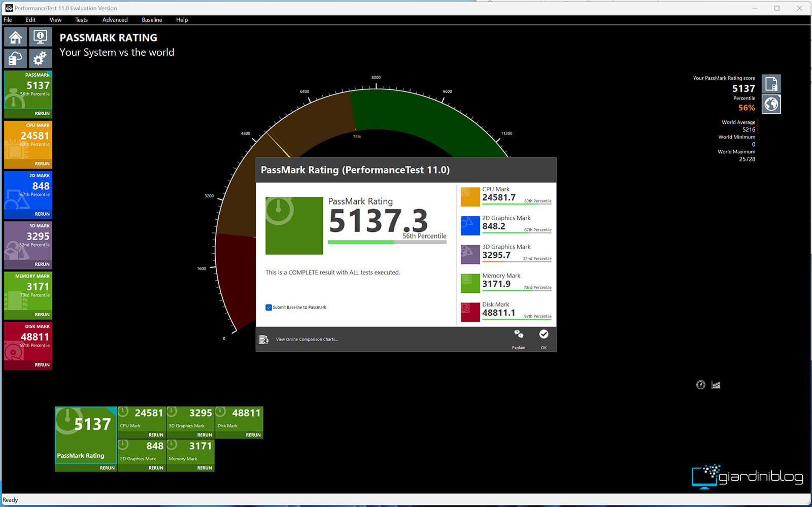Click the World Maximum 25728 value
The width and height of the screenshot is (812, 507).
(x=747, y=159)
